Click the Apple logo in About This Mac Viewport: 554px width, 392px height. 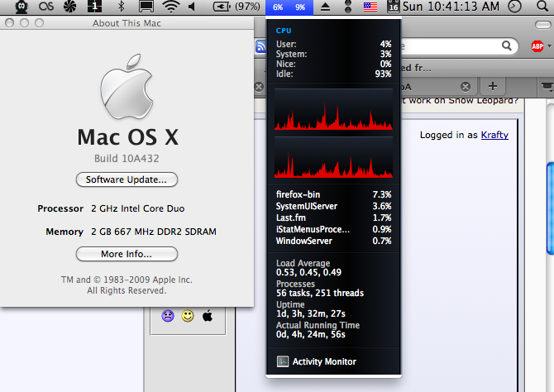click(x=127, y=87)
